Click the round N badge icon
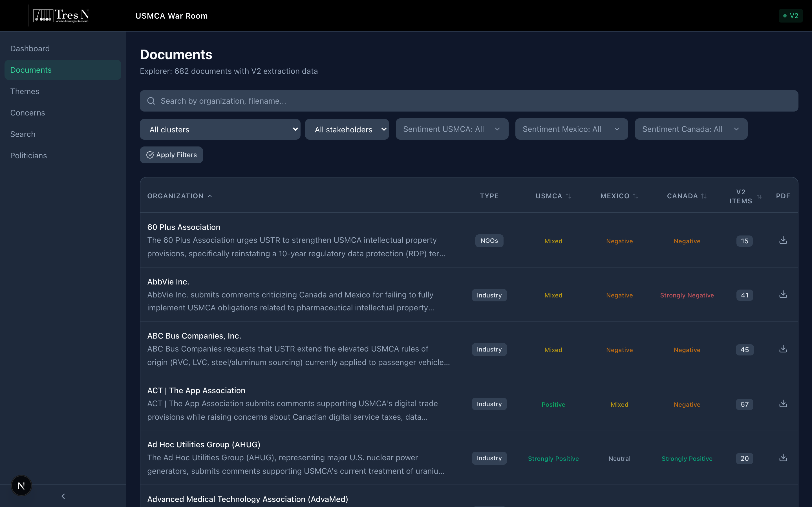The image size is (812, 507). coord(21,485)
